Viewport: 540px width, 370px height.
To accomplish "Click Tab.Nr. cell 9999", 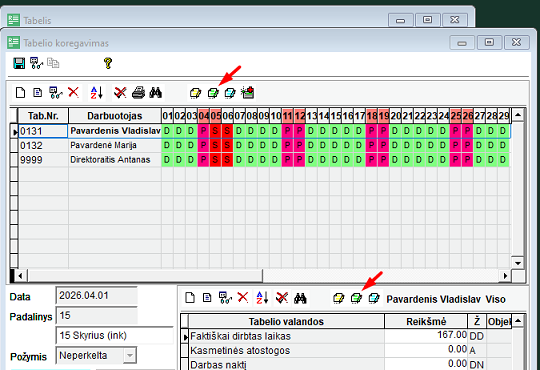I will pos(43,160).
